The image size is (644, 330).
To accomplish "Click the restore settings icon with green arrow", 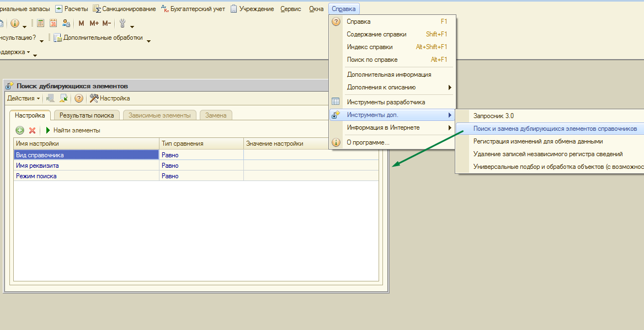I will pyautogui.click(x=63, y=98).
